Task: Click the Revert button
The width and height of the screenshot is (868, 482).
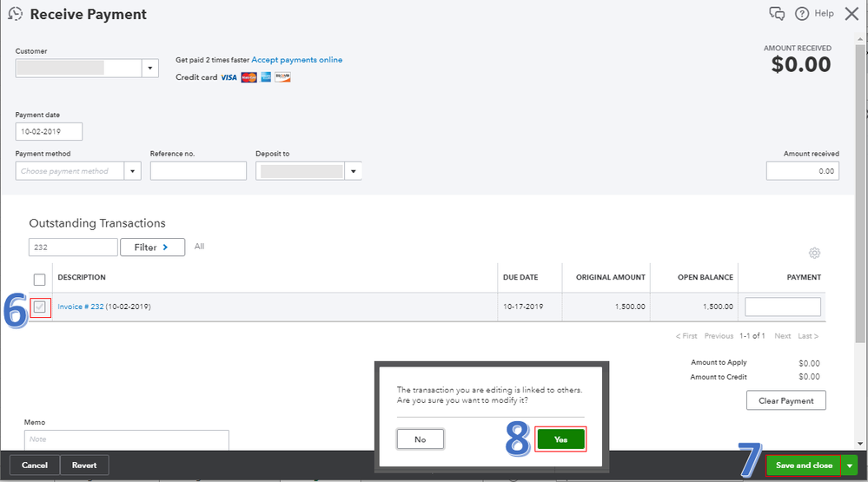Action: pyautogui.click(x=84, y=465)
